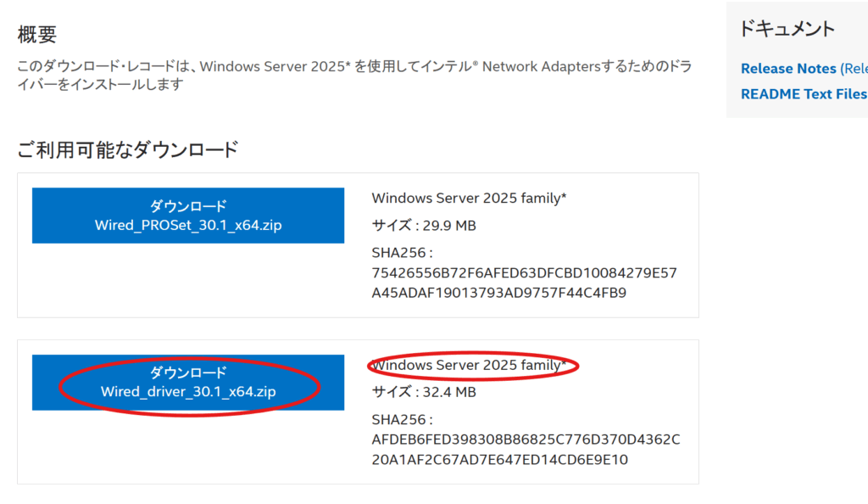Select the サイズ : 29.9 MB text
Screen dimensions: 868x504
pyautogui.click(x=424, y=226)
